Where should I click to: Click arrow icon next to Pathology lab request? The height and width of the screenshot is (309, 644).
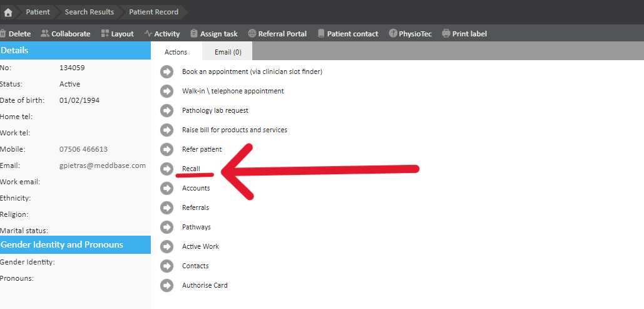point(166,110)
